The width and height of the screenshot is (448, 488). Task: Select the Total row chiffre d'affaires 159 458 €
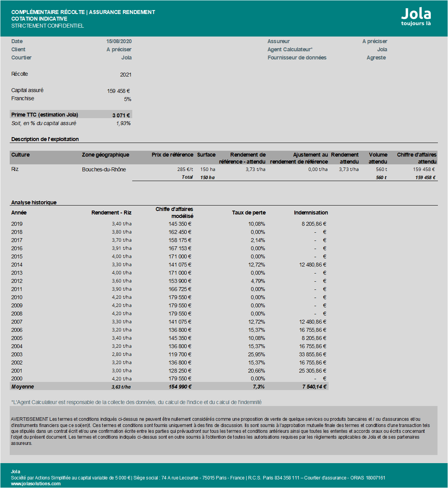[x=425, y=178]
